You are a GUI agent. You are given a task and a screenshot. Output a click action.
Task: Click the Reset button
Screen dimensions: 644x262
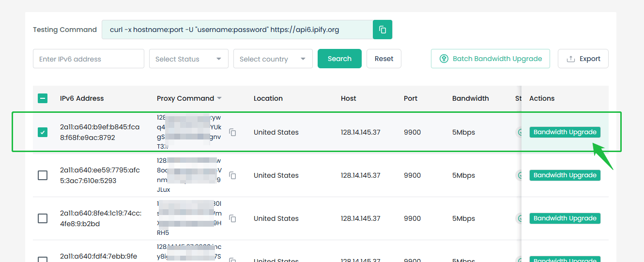coord(384,59)
